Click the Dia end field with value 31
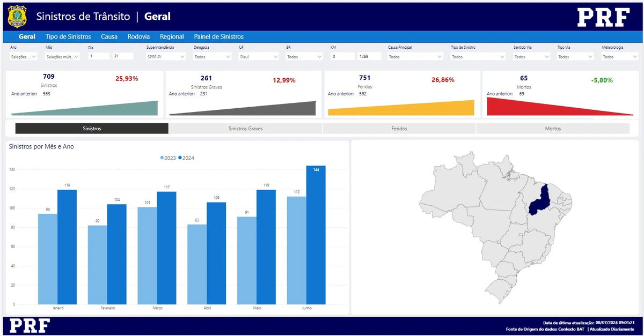Image resolution: width=644 pixels, height=336 pixels. [x=123, y=56]
